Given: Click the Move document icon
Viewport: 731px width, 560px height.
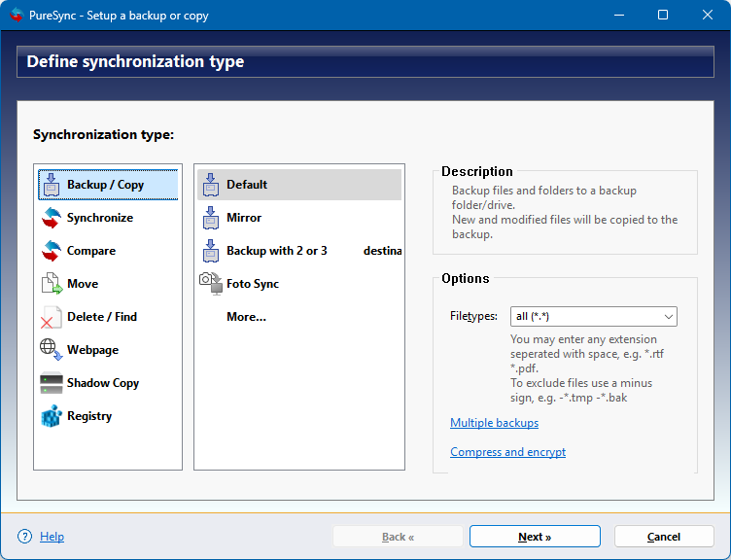Looking at the screenshot, I should pos(52,284).
